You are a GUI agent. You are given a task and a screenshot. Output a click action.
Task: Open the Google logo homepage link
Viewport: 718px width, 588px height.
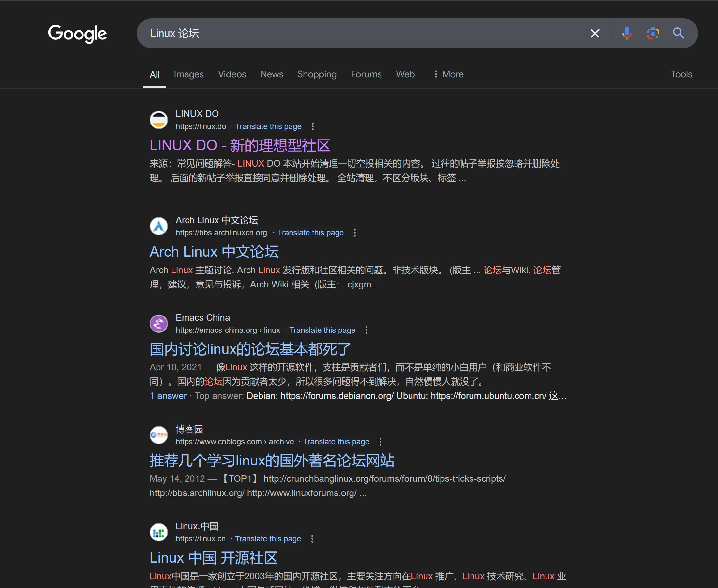click(x=77, y=34)
